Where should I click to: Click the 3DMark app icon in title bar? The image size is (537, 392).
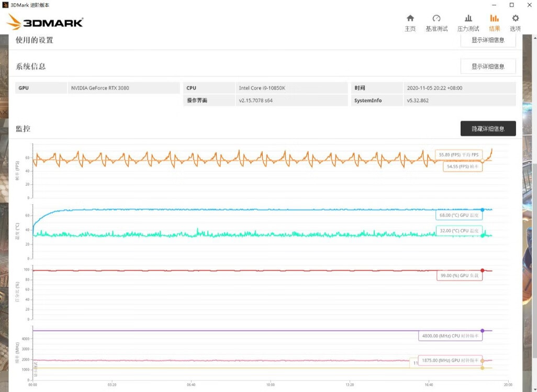(5, 5)
